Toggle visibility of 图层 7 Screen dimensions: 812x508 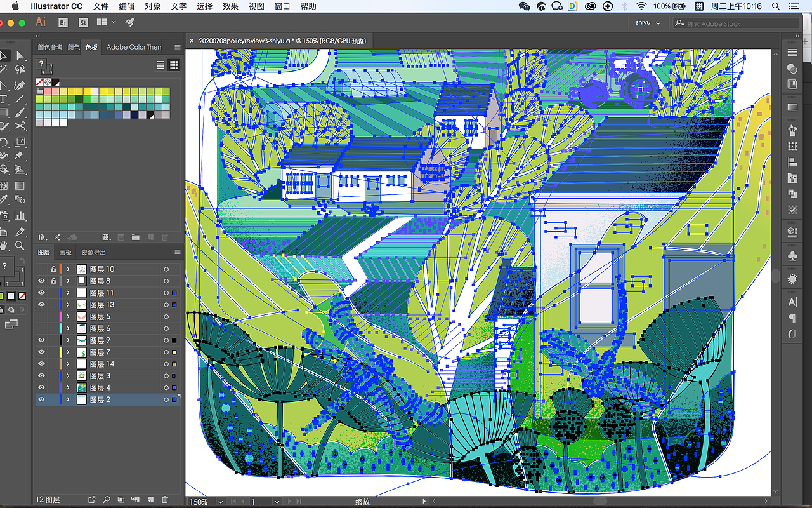41,352
